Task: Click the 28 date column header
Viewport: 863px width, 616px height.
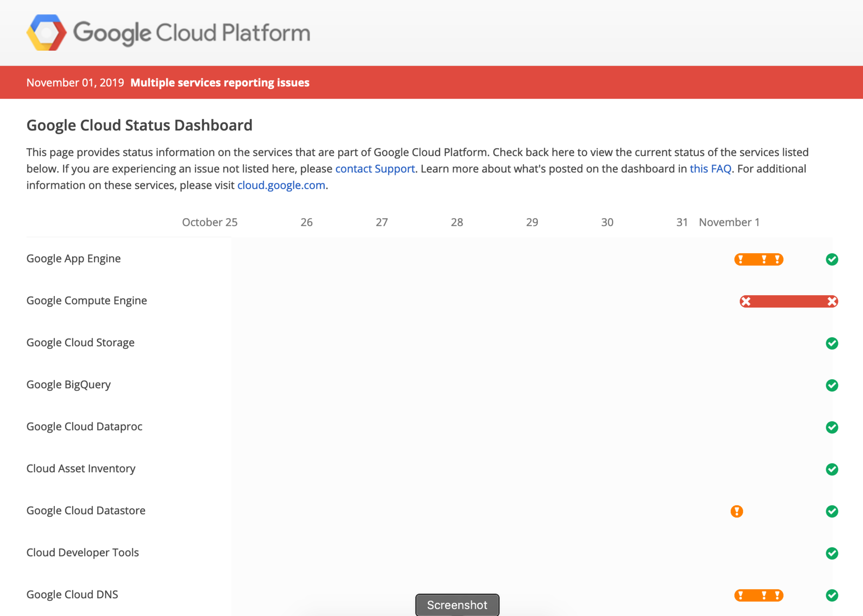Action: click(x=457, y=222)
